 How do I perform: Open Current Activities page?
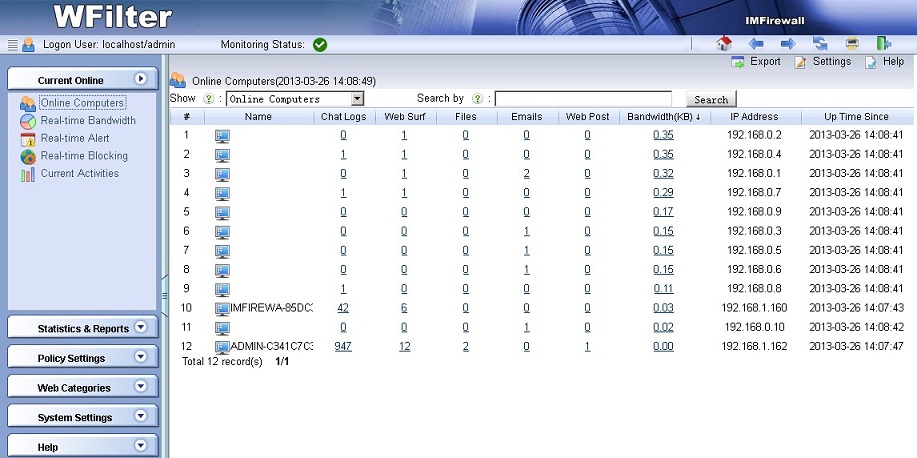tap(80, 173)
